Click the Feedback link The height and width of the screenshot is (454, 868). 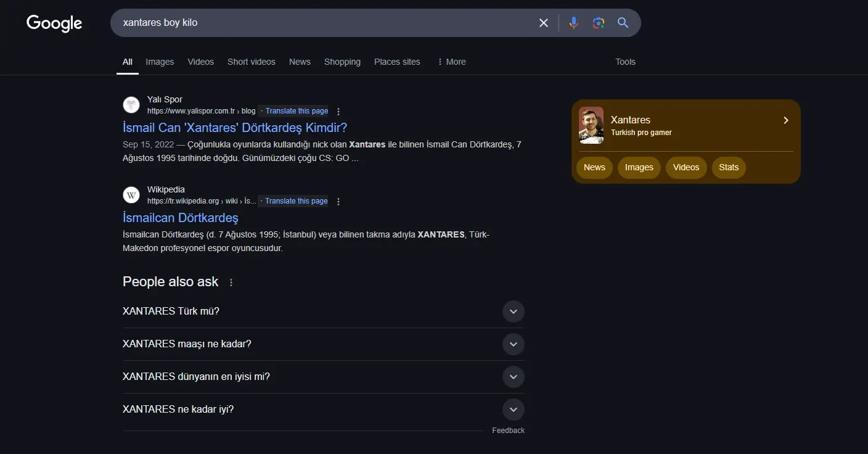click(509, 431)
